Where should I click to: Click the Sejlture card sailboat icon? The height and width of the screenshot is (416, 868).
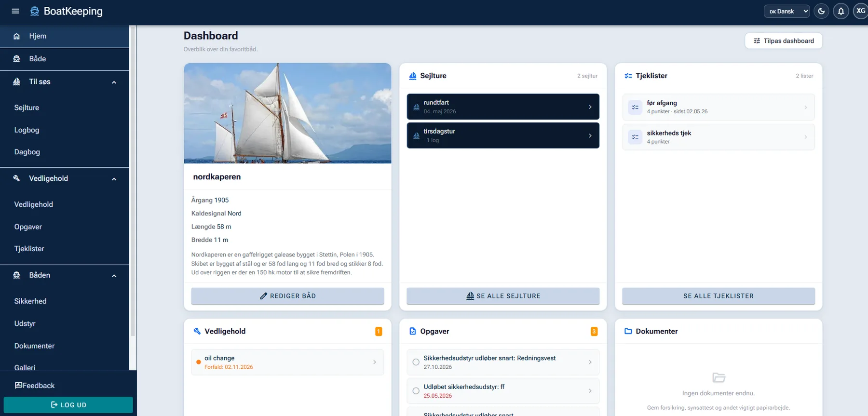click(x=413, y=76)
